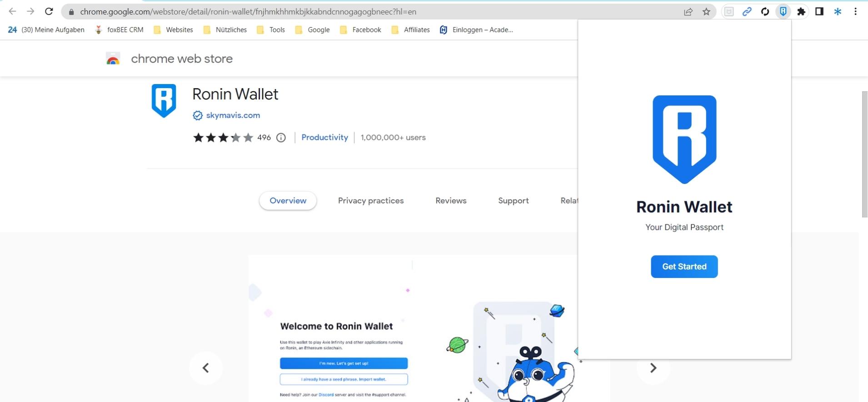Screen dimensions: 868x402
Task: View site info via lock icon
Action: point(71,12)
